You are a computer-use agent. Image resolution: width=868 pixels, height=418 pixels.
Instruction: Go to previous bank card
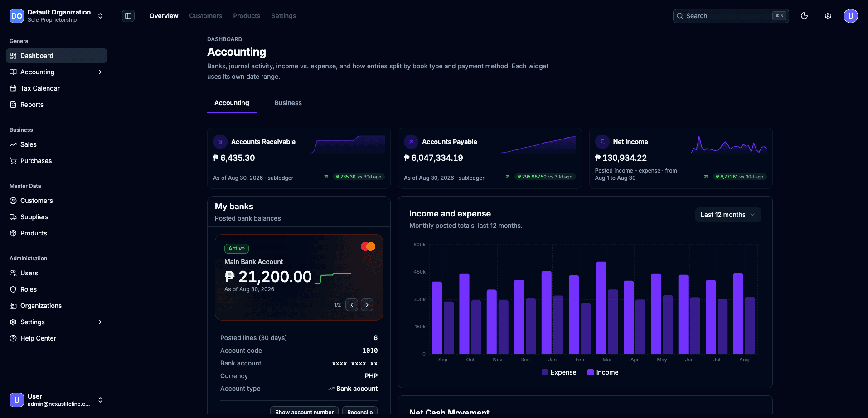(x=352, y=305)
